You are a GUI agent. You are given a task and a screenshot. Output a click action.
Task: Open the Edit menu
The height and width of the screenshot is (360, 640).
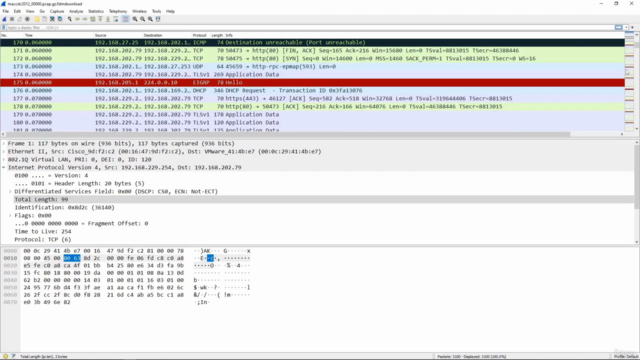coord(17,11)
